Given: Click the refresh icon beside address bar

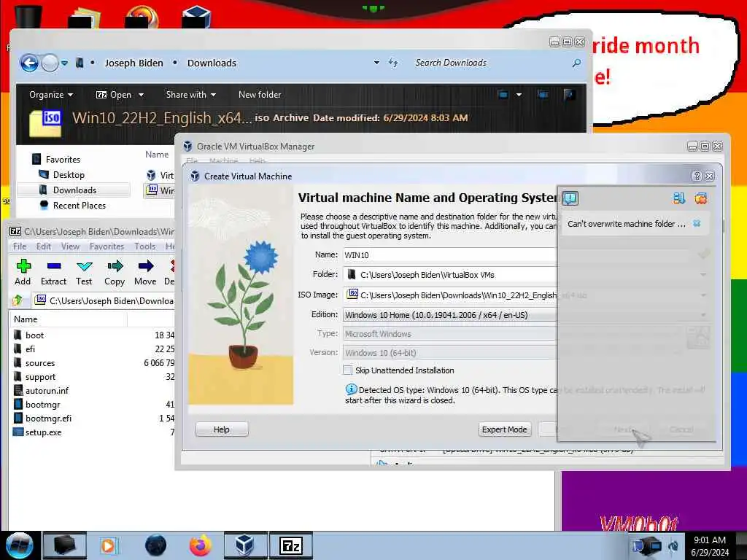Looking at the screenshot, I should pyautogui.click(x=393, y=63).
